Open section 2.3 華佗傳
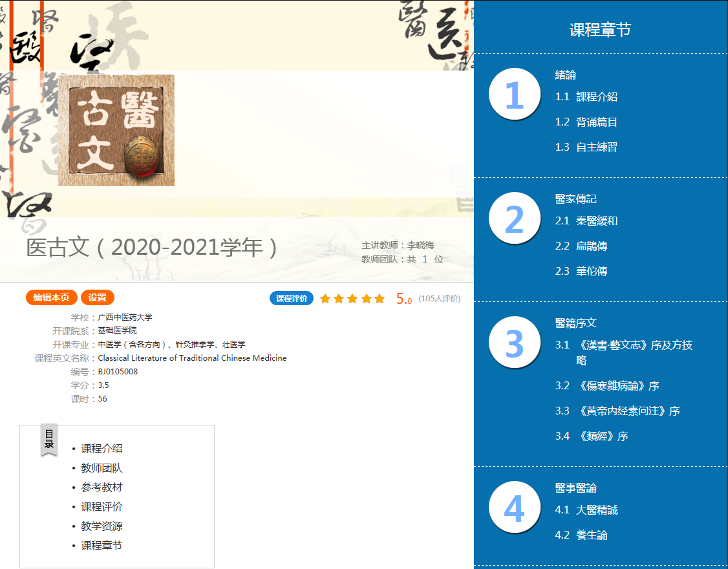 [x=581, y=272]
